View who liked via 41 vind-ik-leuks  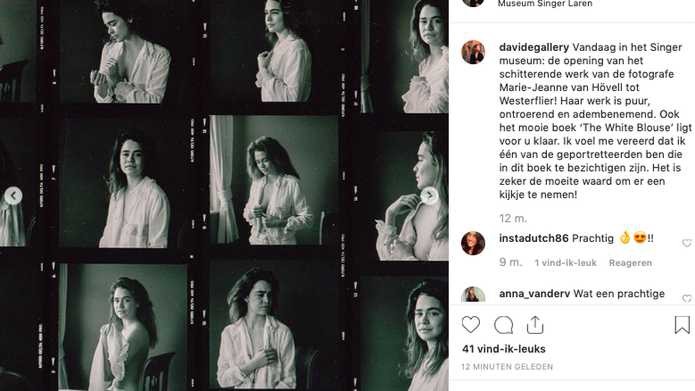504,349
